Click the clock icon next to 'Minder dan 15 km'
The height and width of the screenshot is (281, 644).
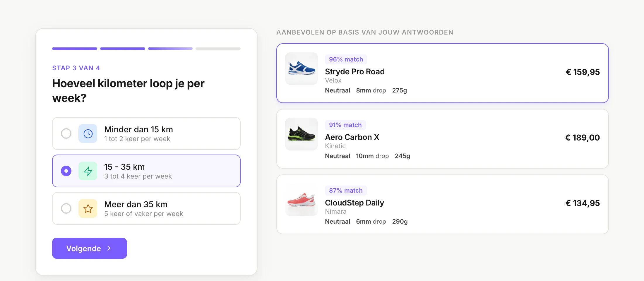pos(88,133)
